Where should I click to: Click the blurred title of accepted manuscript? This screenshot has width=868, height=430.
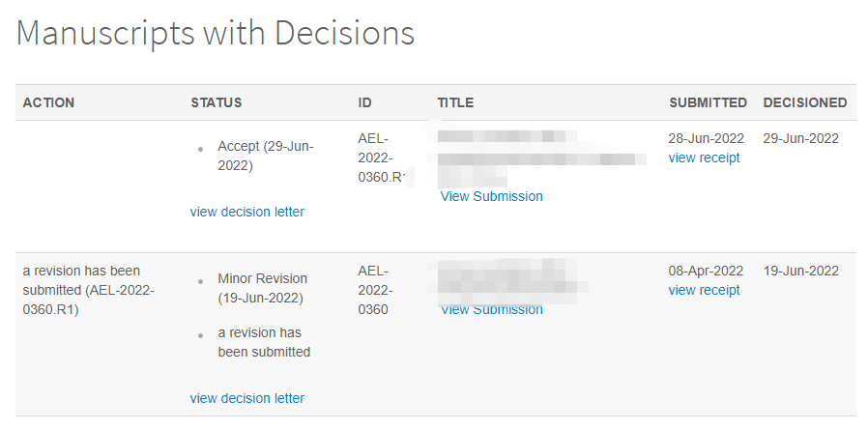click(x=542, y=159)
